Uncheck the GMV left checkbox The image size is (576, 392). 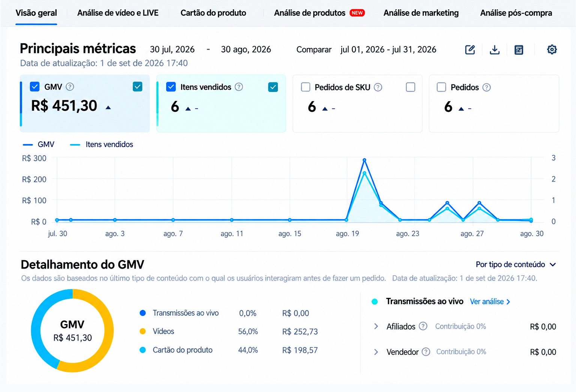pyautogui.click(x=34, y=87)
